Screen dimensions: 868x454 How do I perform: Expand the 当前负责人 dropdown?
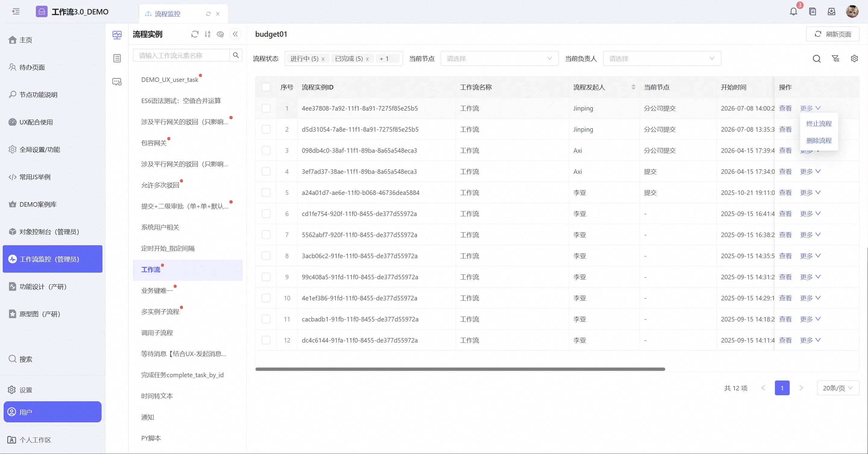[662, 59]
